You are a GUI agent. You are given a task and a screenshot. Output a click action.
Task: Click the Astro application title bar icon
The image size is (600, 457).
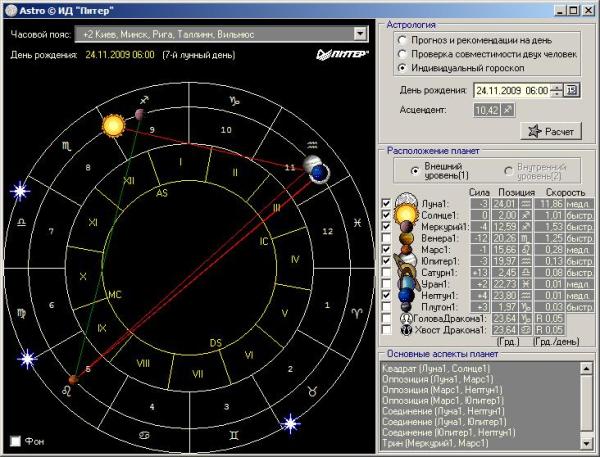[11, 10]
